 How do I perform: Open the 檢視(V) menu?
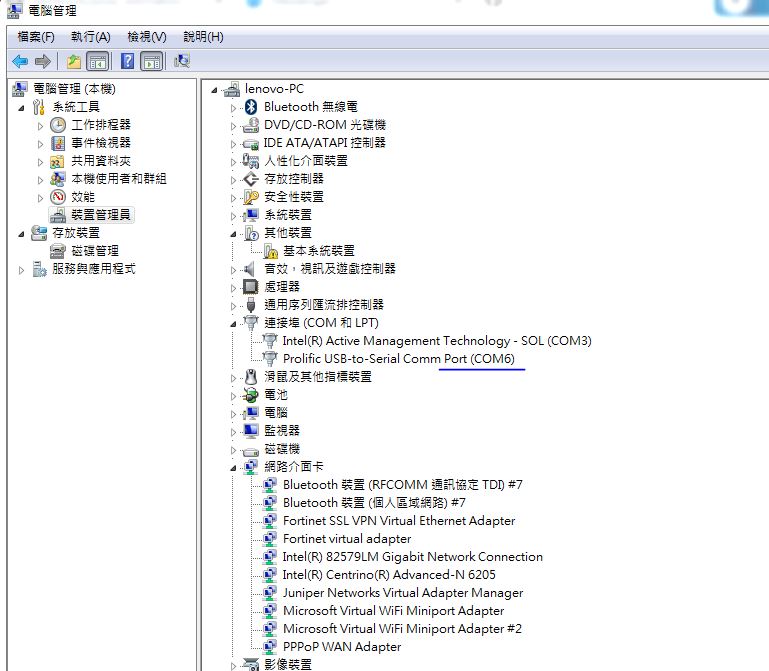tap(147, 37)
